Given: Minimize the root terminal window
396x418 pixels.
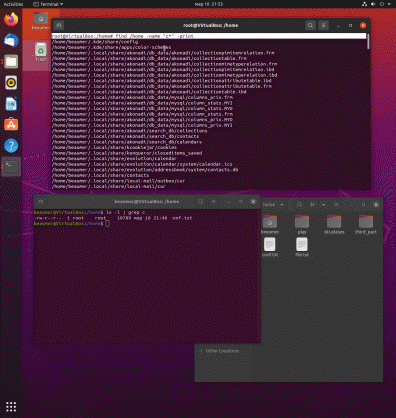Looking at the screenshot, I should [x=338, y=25].
